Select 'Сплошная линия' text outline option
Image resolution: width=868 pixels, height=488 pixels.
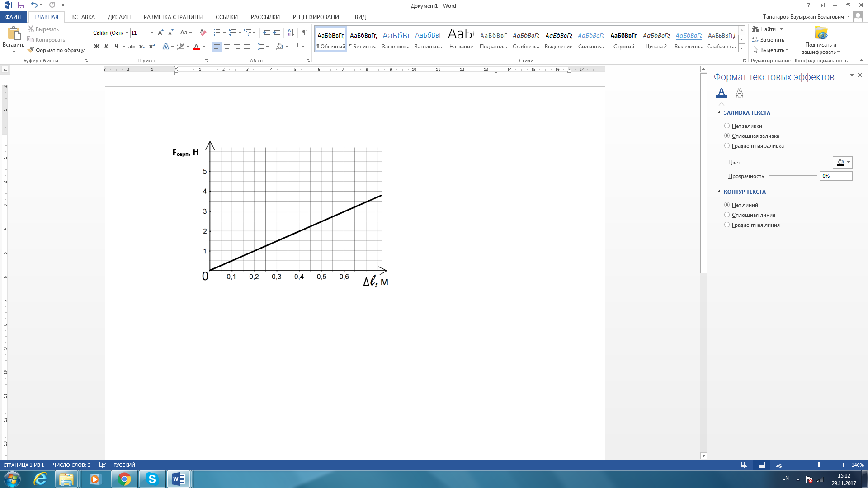pos(727,215)
